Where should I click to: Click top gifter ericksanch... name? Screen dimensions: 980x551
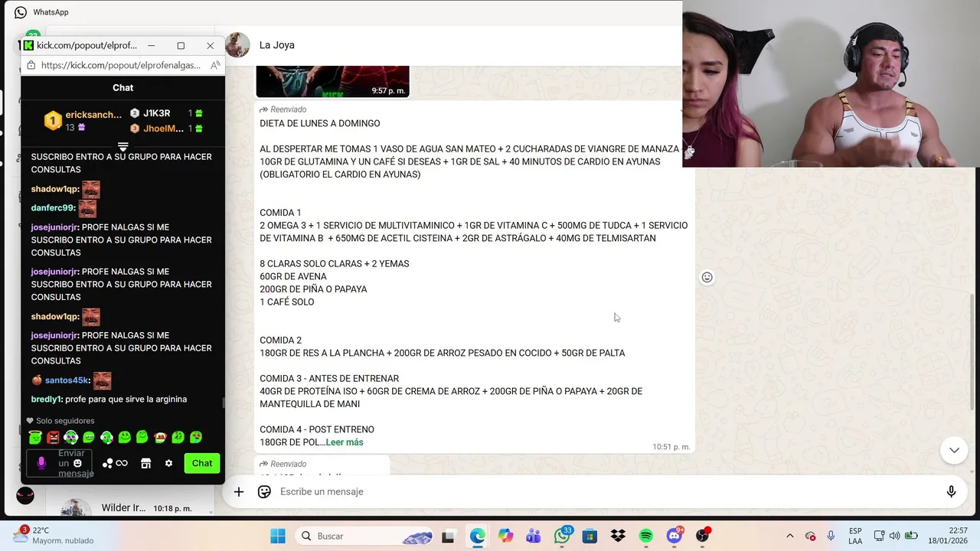[x=93, y=115]
